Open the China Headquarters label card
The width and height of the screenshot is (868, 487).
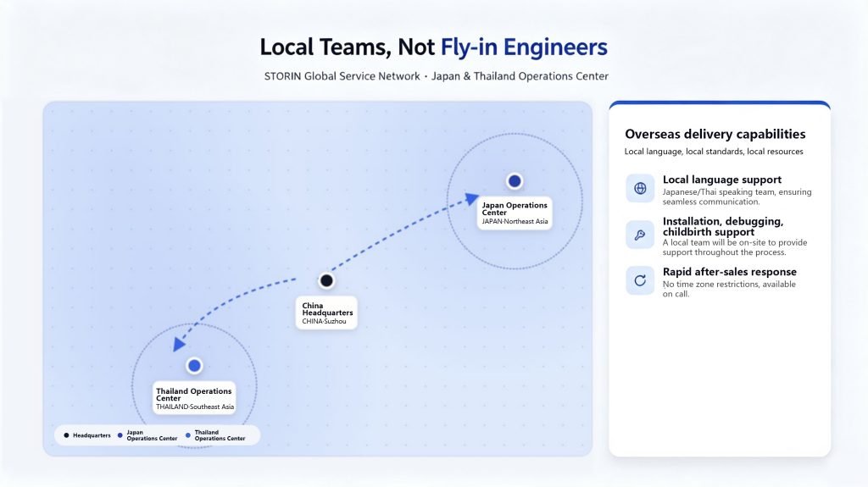326,313
